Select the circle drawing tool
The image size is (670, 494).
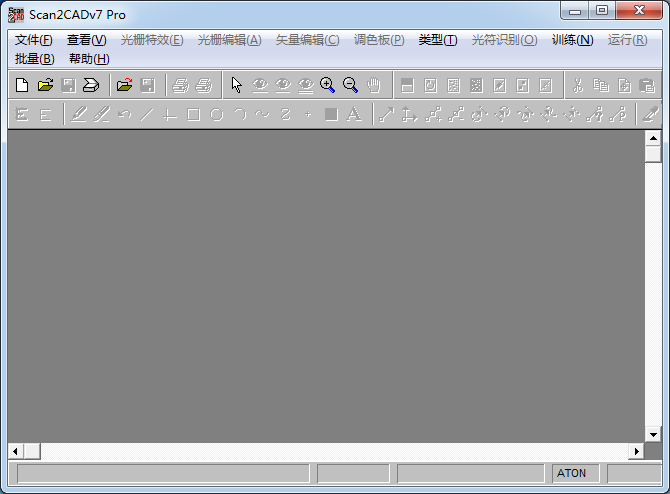pyautogui.click(x=216, y=115)
